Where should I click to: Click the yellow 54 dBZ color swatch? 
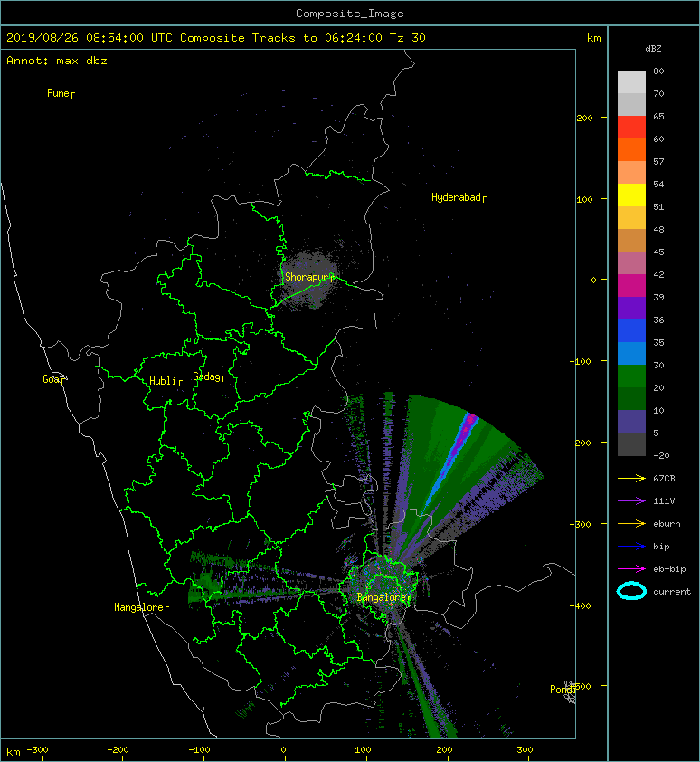click(x=631, y=195)
